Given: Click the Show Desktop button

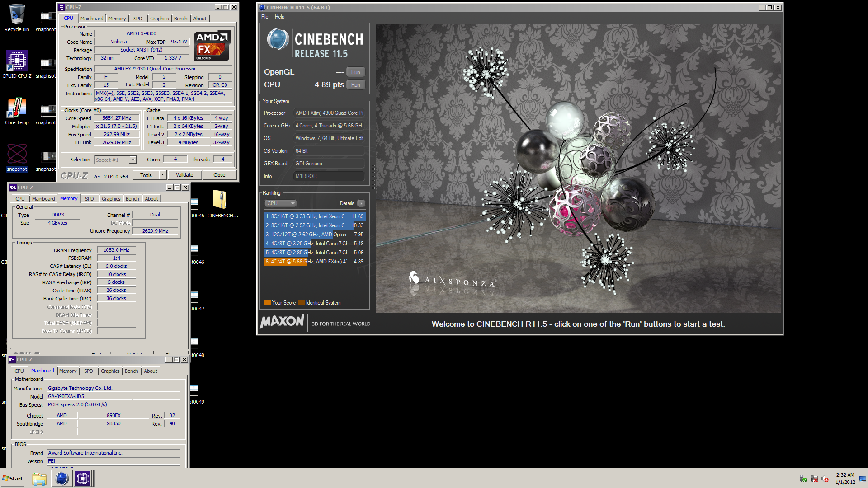Looking at the screenshot, I should (863, 479).
